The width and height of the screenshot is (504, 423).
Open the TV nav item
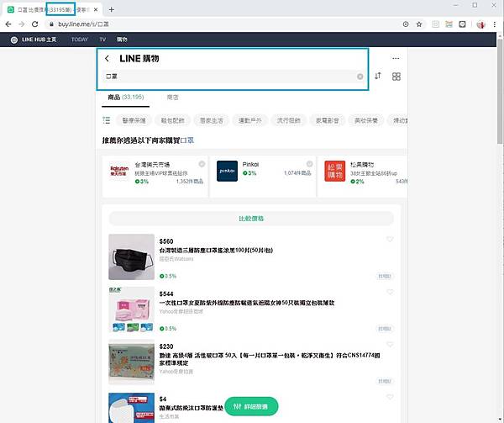[x=102, y=40]
